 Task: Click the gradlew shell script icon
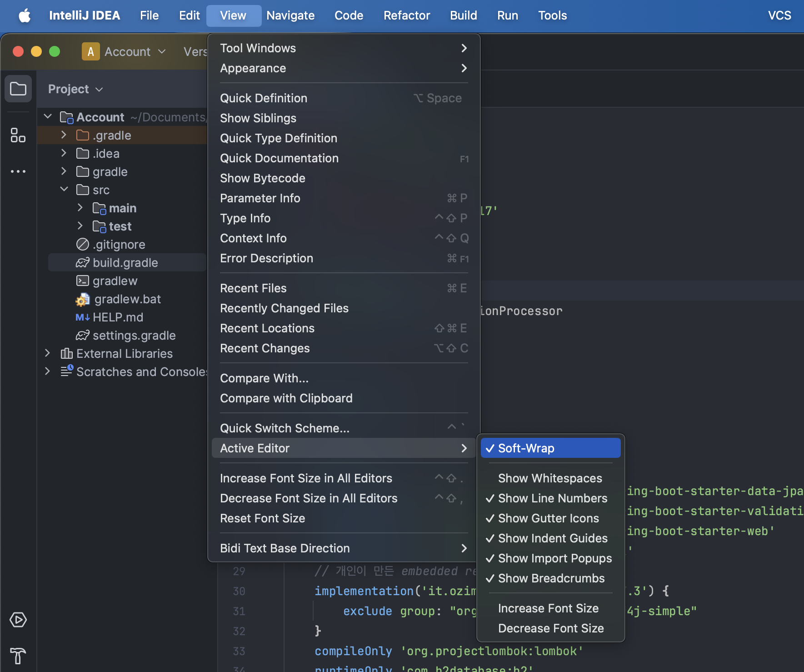[x=83, y=281]
